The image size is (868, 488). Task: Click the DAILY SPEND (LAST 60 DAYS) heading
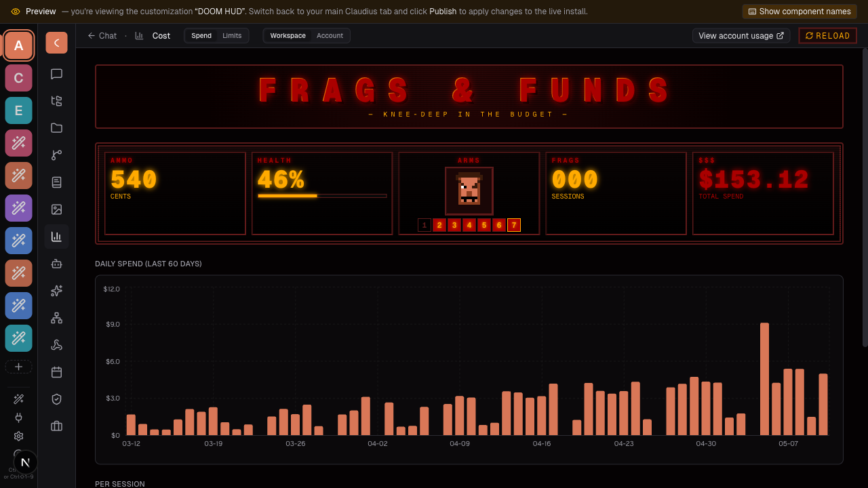[149, 264]
